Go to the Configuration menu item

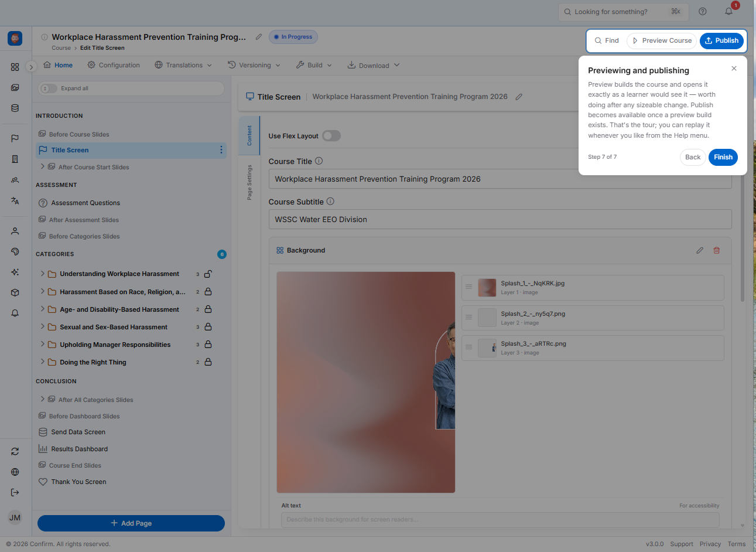click(114, 65)
